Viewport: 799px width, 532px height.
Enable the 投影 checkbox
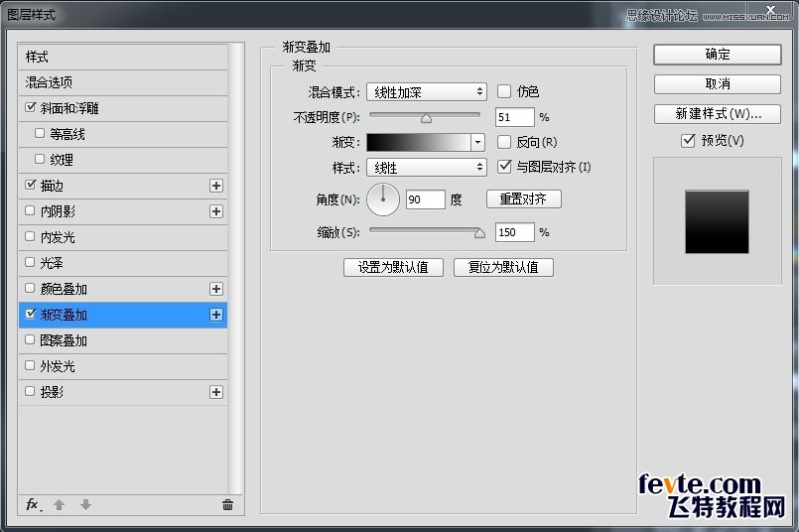pos(30,391)
